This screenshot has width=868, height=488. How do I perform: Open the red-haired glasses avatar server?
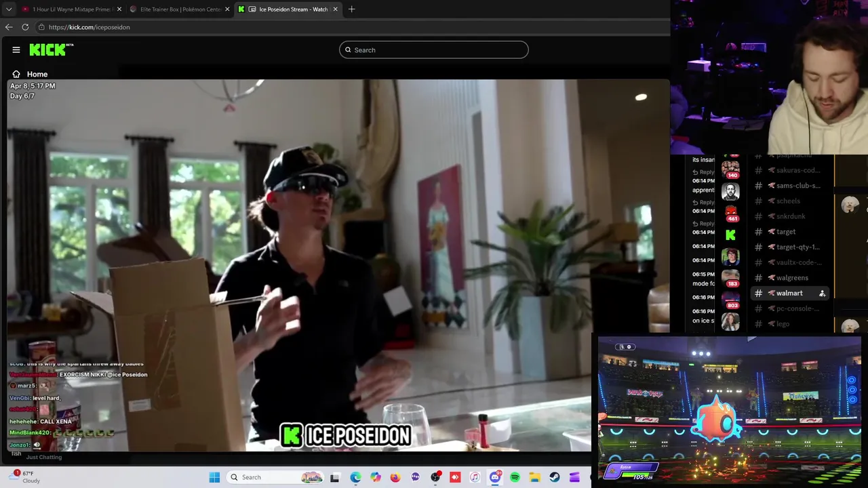730,257
